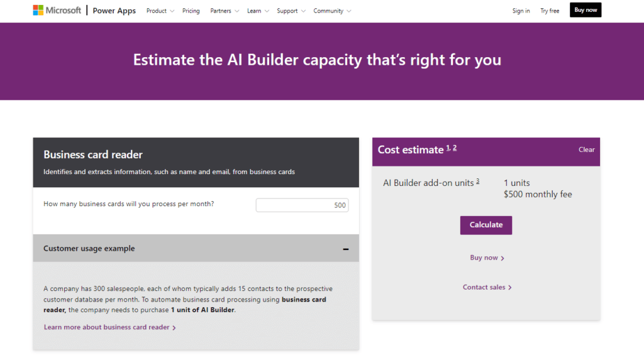The image size is (644, 360).
Task: Open the Power Apps home link
Action: tap(114, 11)
